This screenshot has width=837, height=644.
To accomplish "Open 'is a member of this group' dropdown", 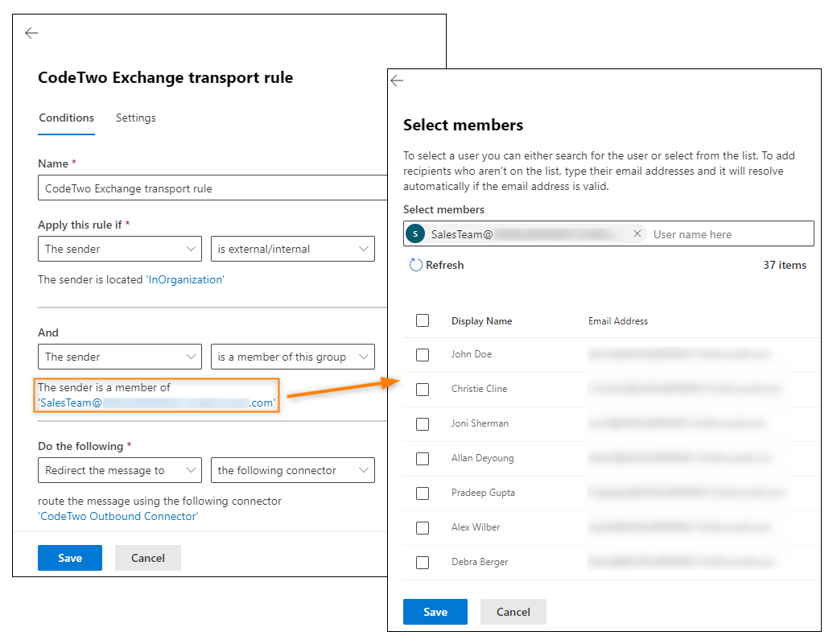I will click(x=292, y=357).
